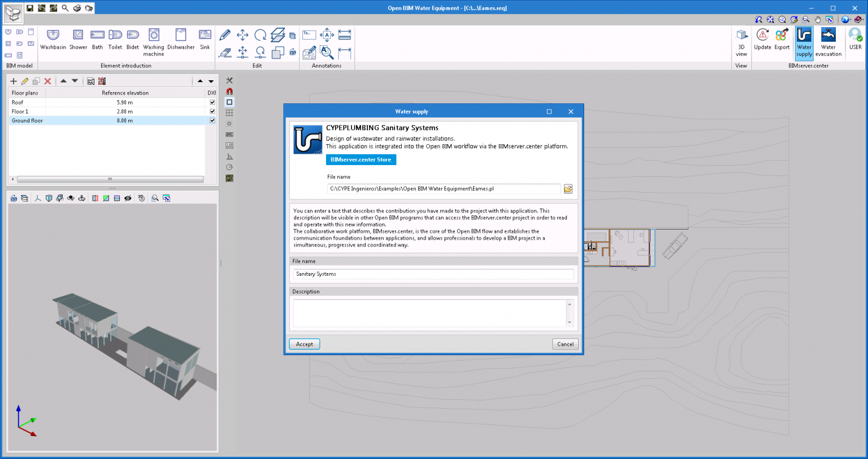Click the Update BIM model icon
The height and width of the screenshot is (459, 868).
pos(762,40)
